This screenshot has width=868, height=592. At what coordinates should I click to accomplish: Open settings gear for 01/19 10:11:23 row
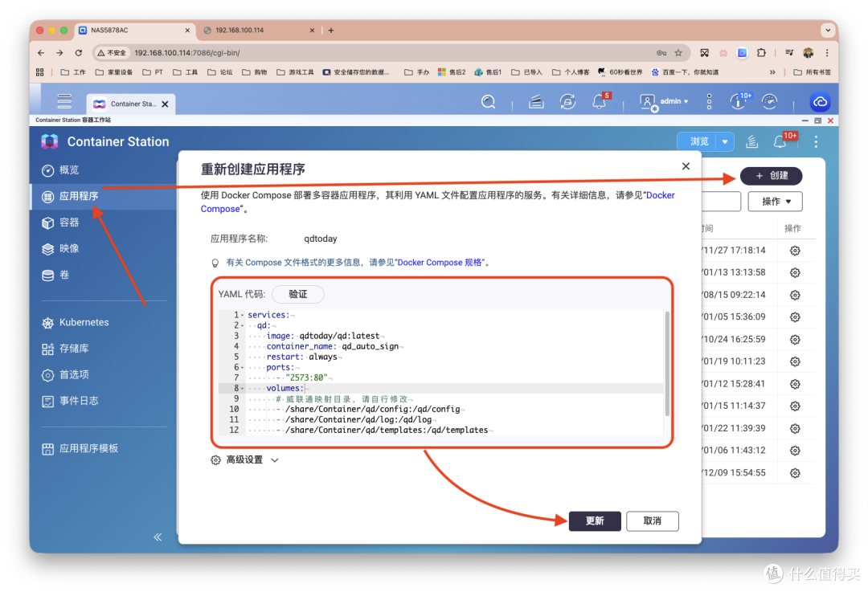(x=795, y=361)
